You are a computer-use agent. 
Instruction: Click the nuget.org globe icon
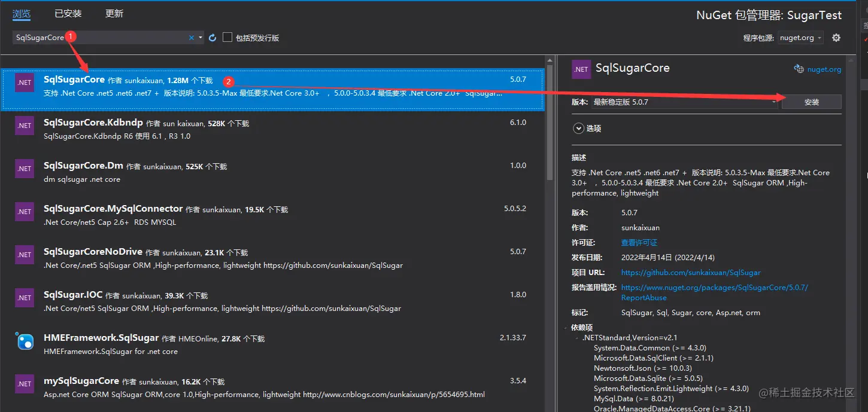799,69
